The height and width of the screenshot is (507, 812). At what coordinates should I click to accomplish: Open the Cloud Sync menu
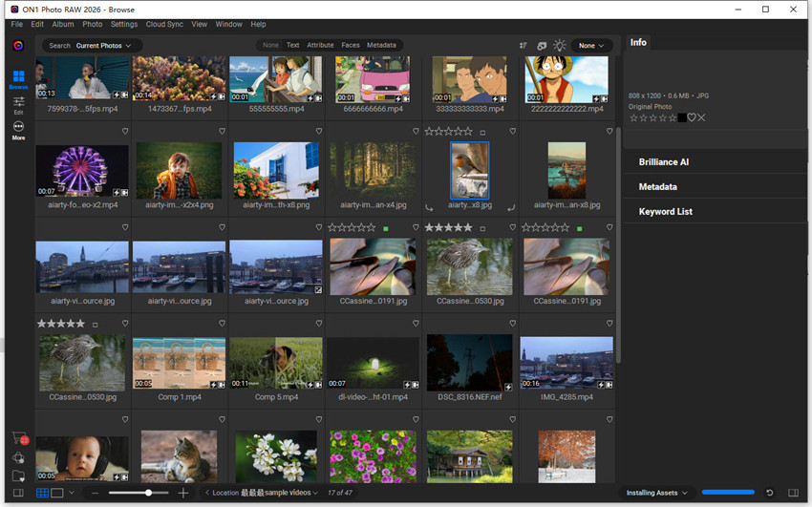(x=164, y=24)
